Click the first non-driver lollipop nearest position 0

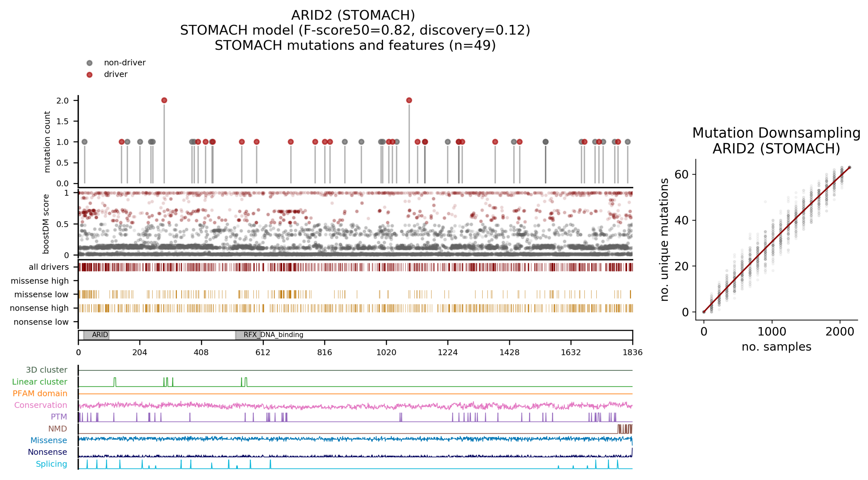(x=85, y=142)
